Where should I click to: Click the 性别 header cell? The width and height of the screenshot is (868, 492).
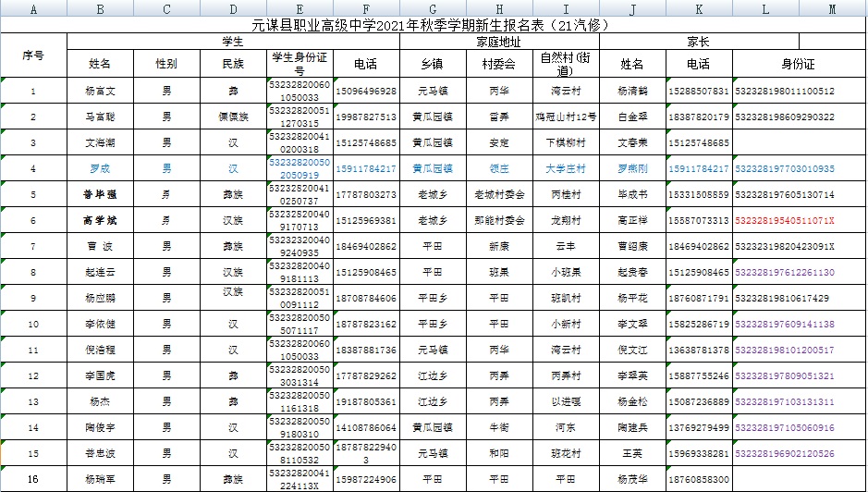(166, 64)
